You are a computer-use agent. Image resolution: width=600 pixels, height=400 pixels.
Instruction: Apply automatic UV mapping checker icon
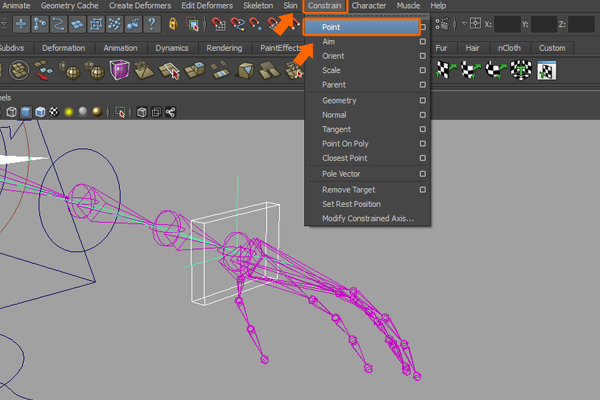click(x=521, y=70)
